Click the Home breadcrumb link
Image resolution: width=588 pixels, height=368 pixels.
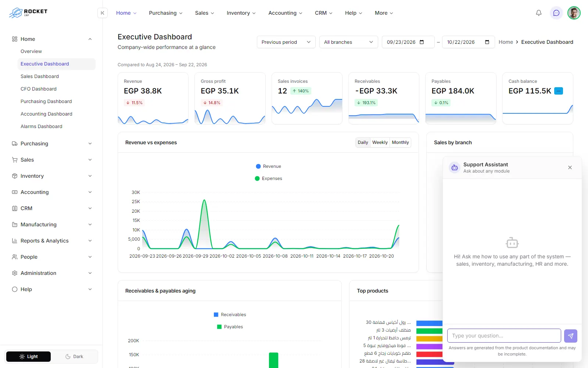506,42
